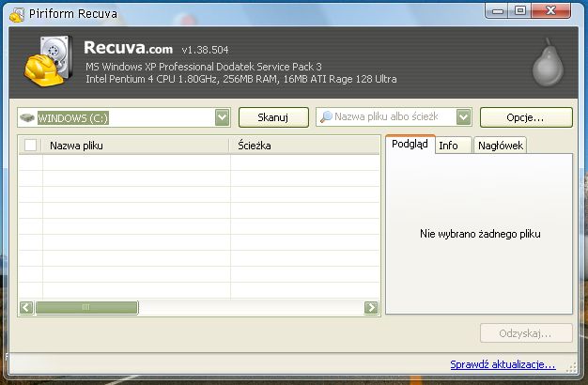
Task: Focus the Nazwa pliku albo ścieżka input field
Action: tap(394, 117)
